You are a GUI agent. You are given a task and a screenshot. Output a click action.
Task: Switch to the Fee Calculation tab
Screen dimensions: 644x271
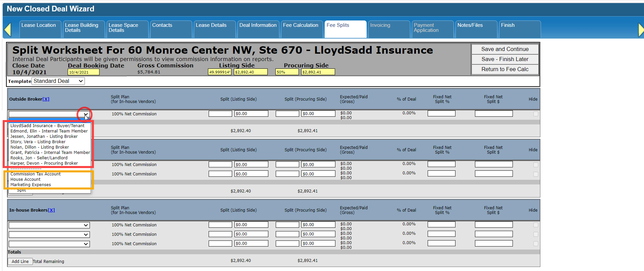point(301,25)
